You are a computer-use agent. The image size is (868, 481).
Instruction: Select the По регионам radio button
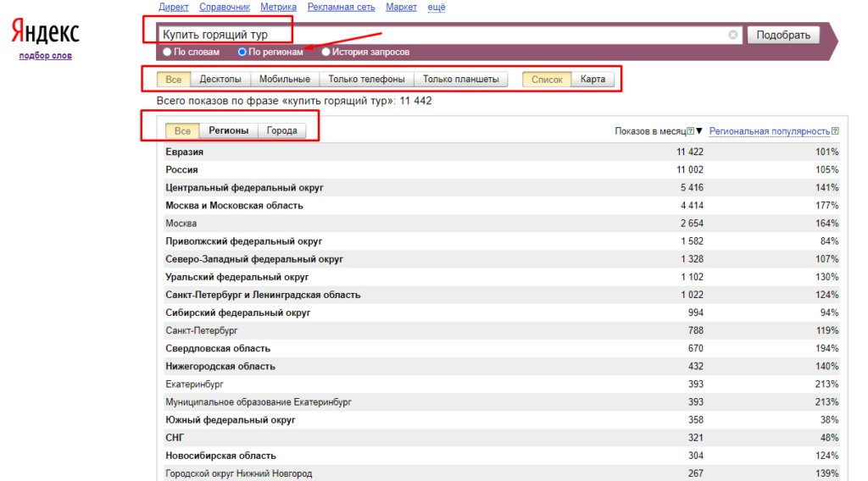(x=242, y=52)
